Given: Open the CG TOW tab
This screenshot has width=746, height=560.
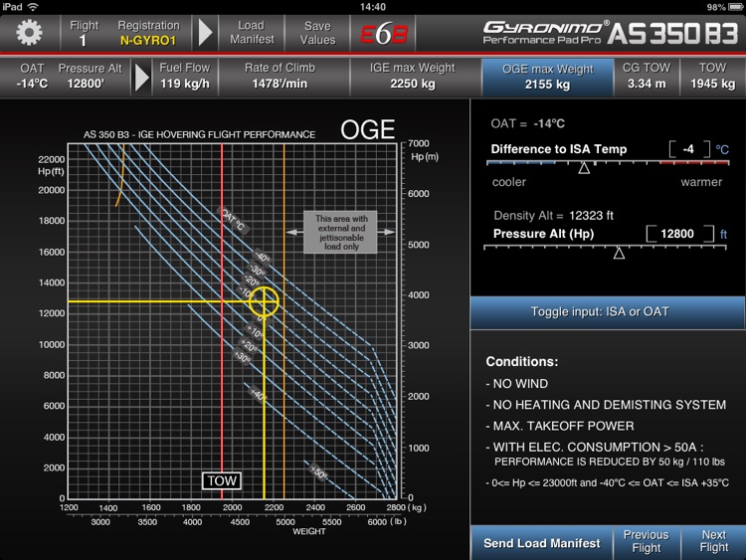Looking at the screenshot, I should click(x=647, y=77).
